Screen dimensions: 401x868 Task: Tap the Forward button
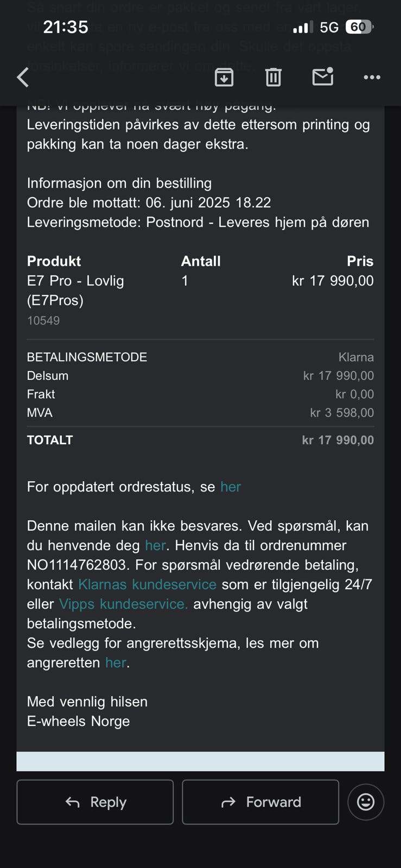(x=260, y=802)
